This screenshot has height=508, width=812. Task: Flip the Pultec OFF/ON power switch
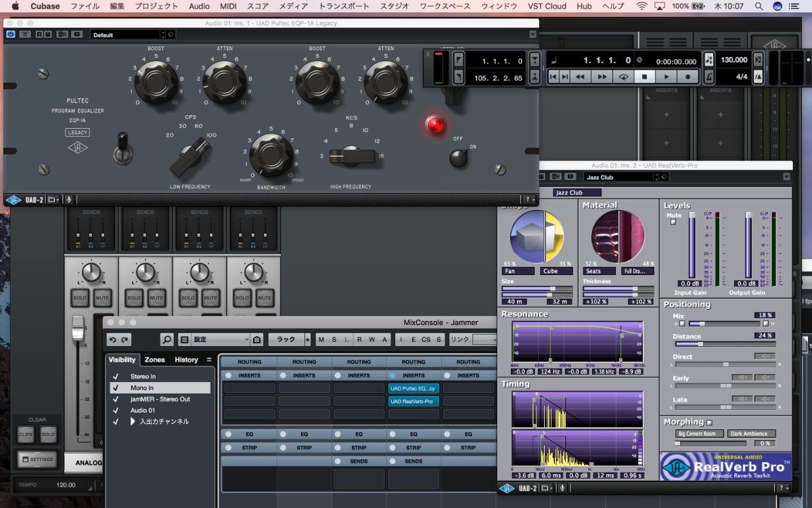[x=459, y=158]
